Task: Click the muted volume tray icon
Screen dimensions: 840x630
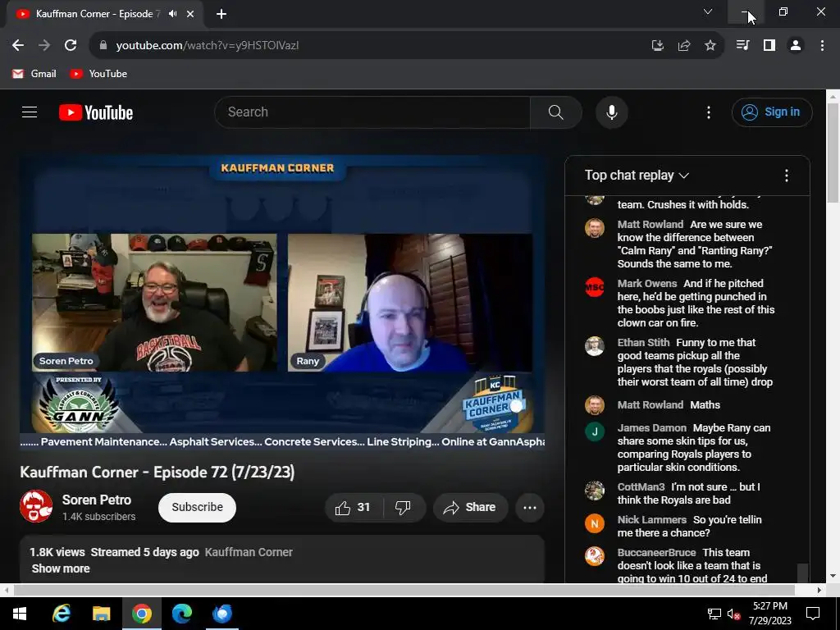Action: (x=733, y=614)
